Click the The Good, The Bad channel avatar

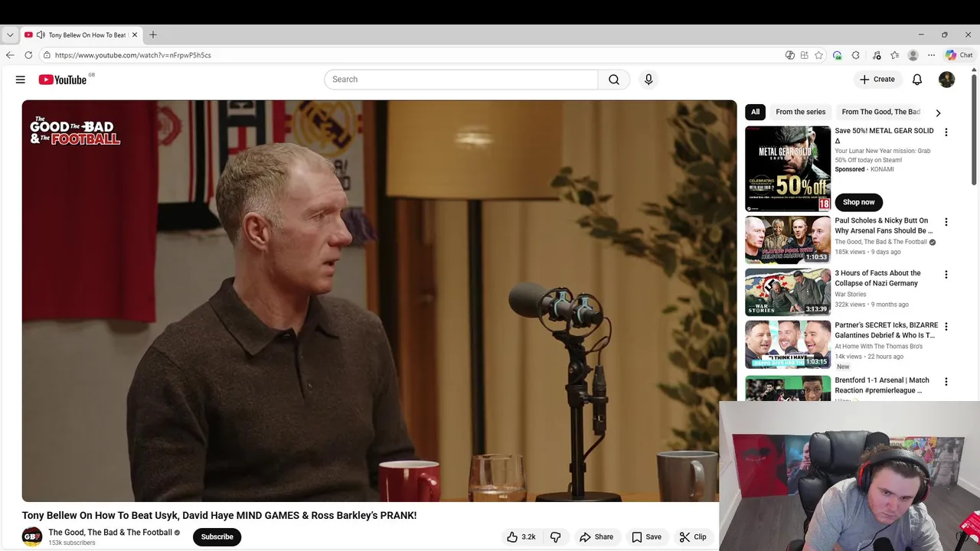[x=32, y=536]
